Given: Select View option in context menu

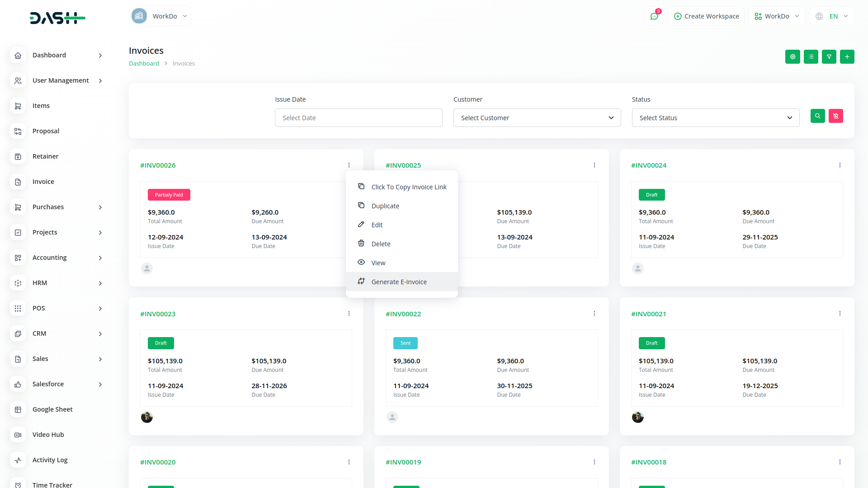Looking at the screenshot, I should click(378, 263).
